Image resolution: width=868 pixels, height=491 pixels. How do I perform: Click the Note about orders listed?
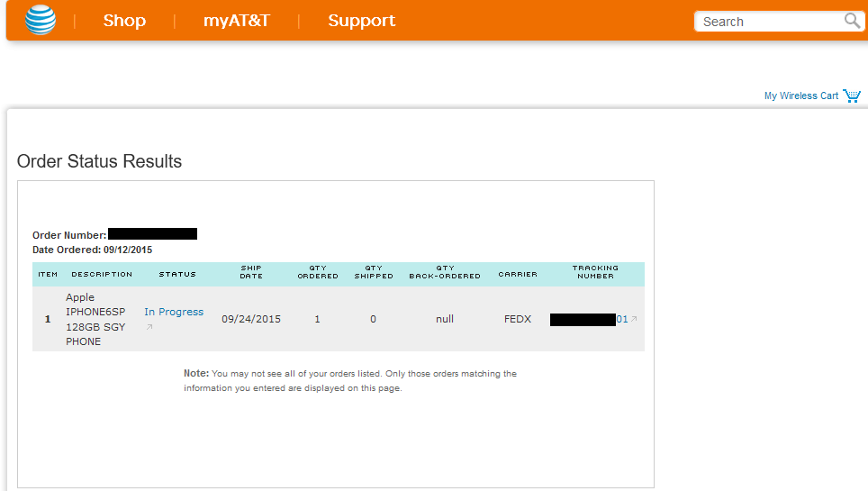[x=350, y=381]
